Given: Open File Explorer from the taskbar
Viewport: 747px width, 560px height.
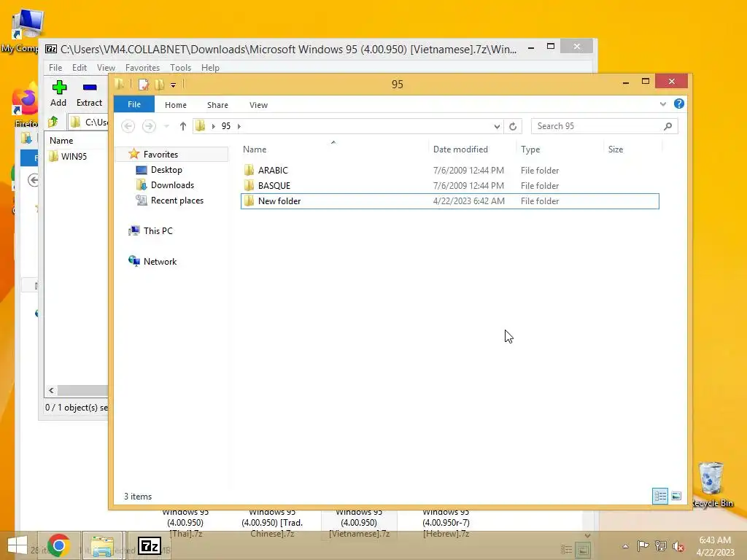Looking at the screenshot, I should point(102,545).
